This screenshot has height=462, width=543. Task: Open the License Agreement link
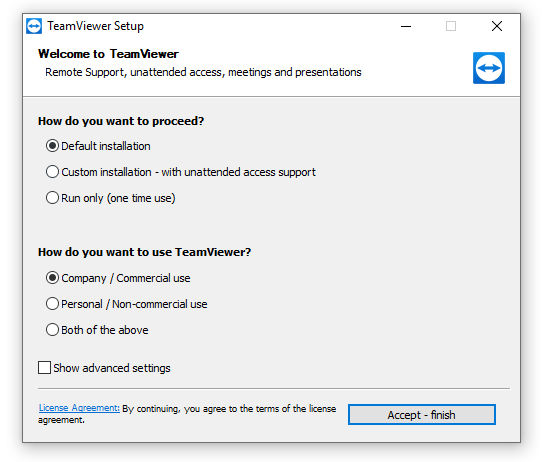(79, 408)
